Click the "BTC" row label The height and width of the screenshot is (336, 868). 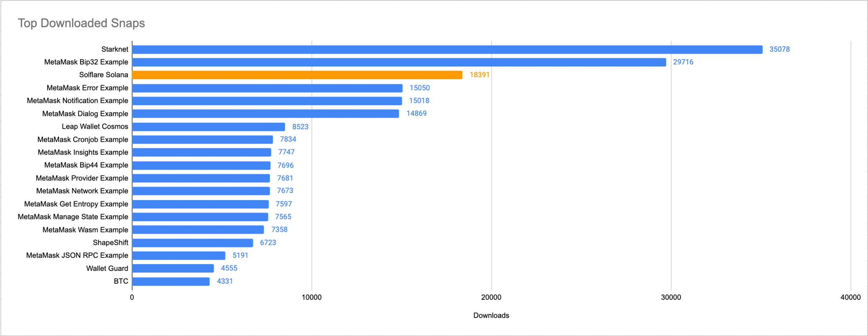121,281
